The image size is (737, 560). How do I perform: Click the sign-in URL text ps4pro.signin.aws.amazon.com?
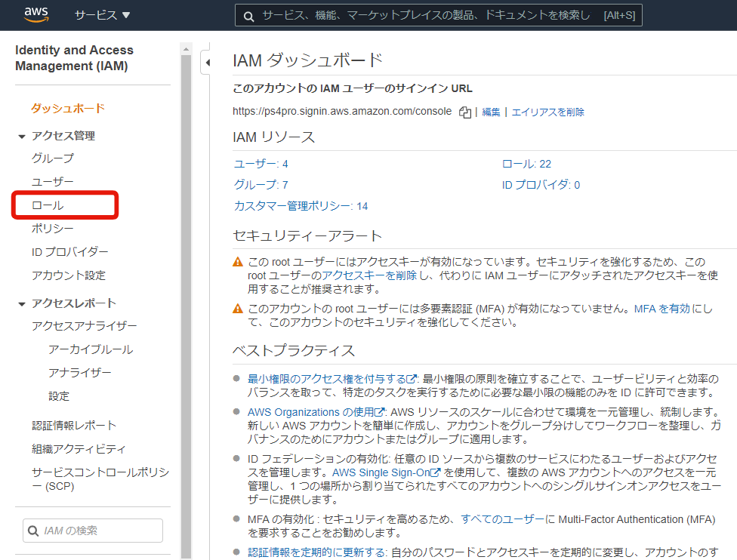342,112
